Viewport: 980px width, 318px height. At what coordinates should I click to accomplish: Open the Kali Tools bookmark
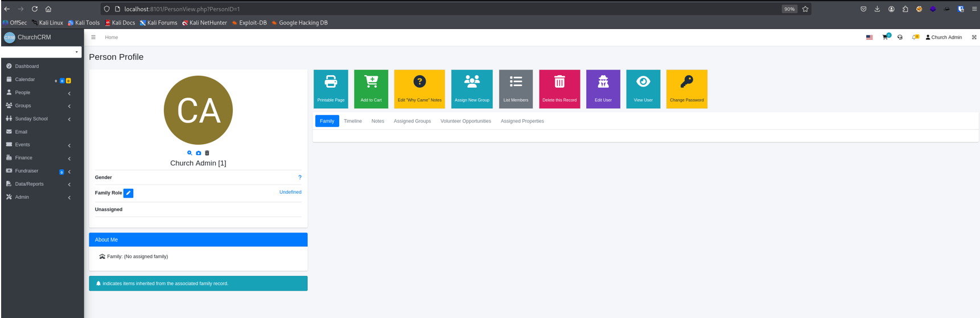(84, 23)
